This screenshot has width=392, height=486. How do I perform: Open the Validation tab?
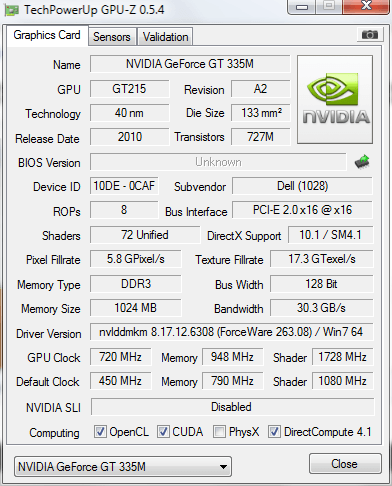[165, 37]
